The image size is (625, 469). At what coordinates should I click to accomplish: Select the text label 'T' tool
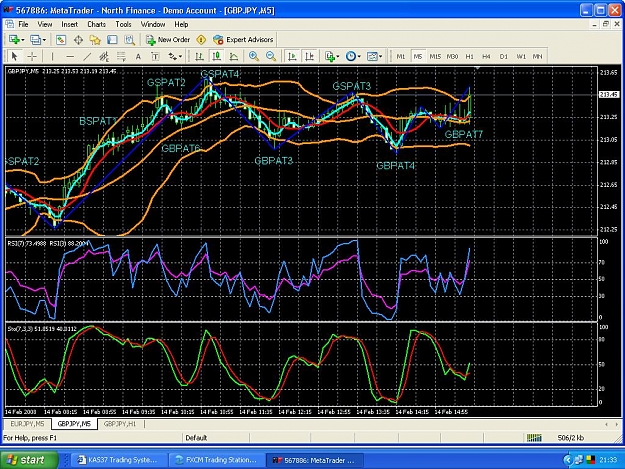point(155,57)
